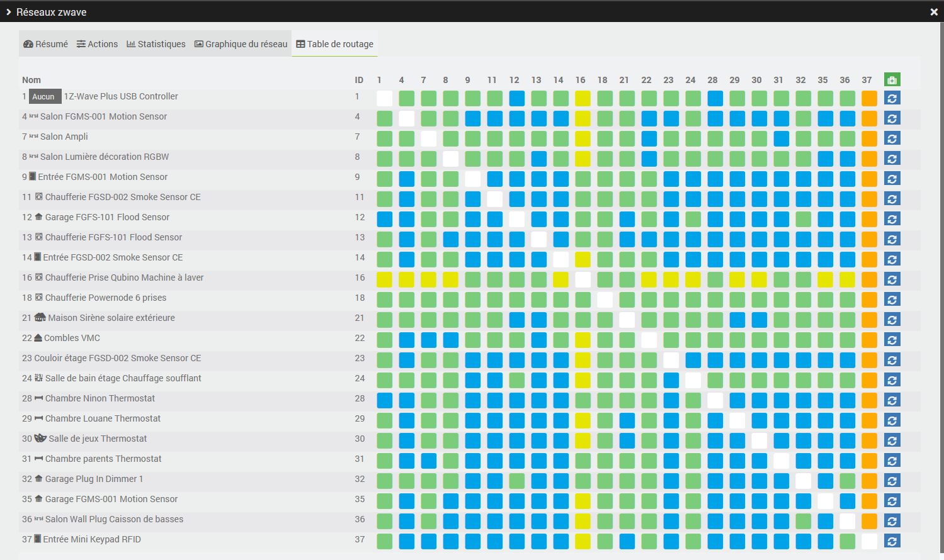
Task: Refresh routes for Garage FGMS-001 Motion Sensor
Action: pos(892,500)
